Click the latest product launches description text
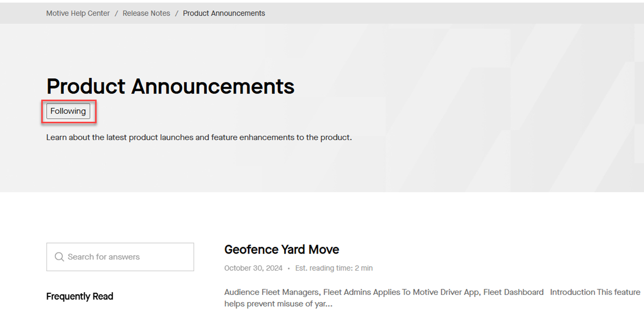The width and height of the screenshot is (644, 318). click(199, 137)
